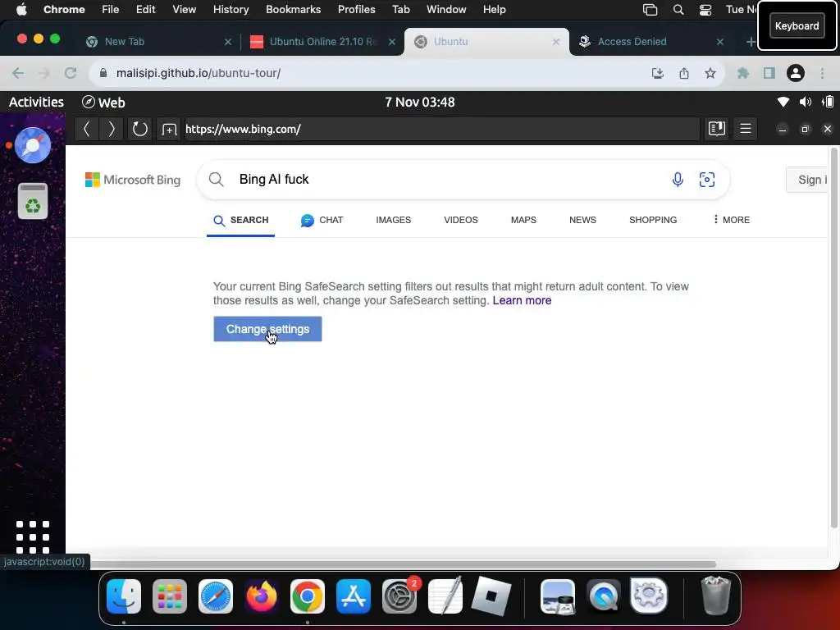This screenshot has width=840, height=630.
Task: Click the vertical scrollbar of the page
Action: (x=833, y=336)
